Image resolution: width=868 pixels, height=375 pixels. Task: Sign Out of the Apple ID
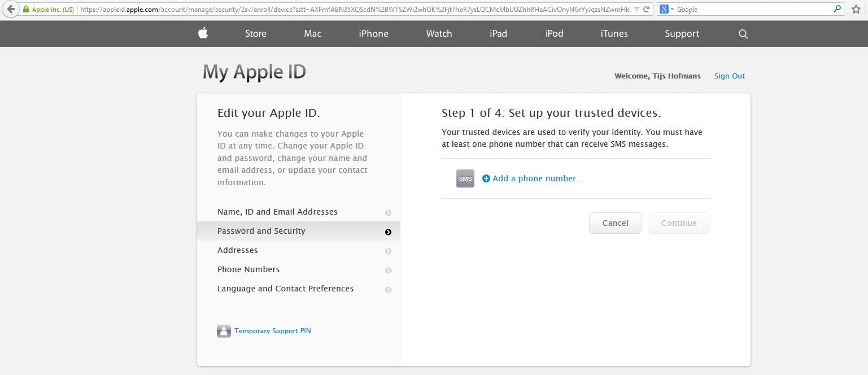729,76
